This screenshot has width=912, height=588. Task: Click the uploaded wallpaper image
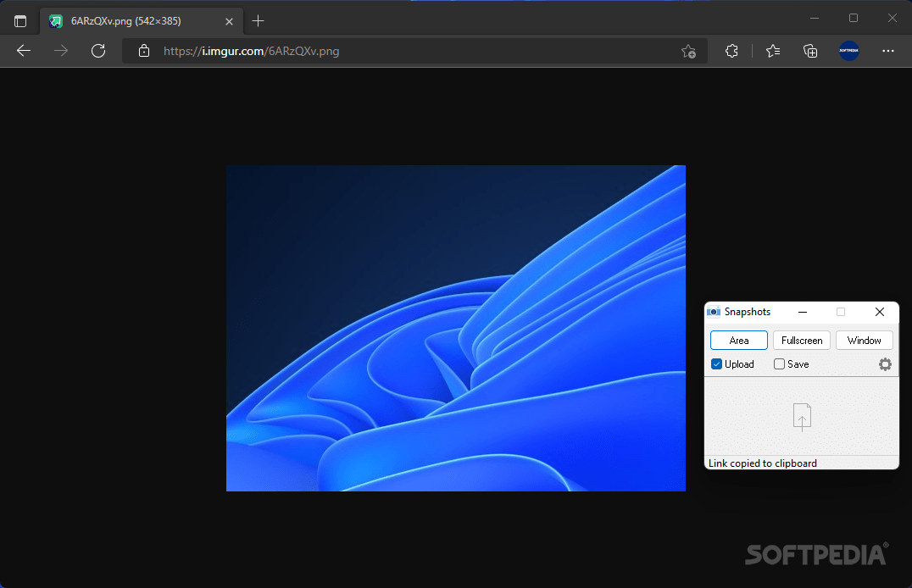(456, 328)
